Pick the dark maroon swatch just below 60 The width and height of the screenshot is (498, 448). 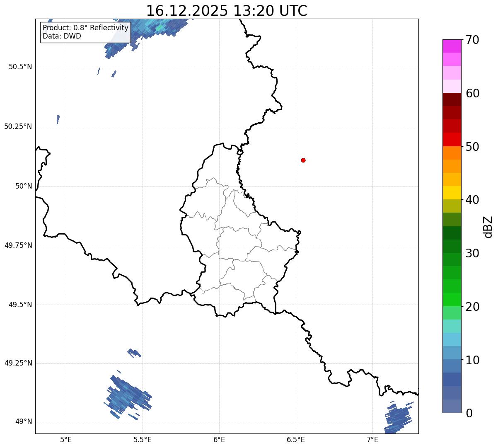pos(452,99)
